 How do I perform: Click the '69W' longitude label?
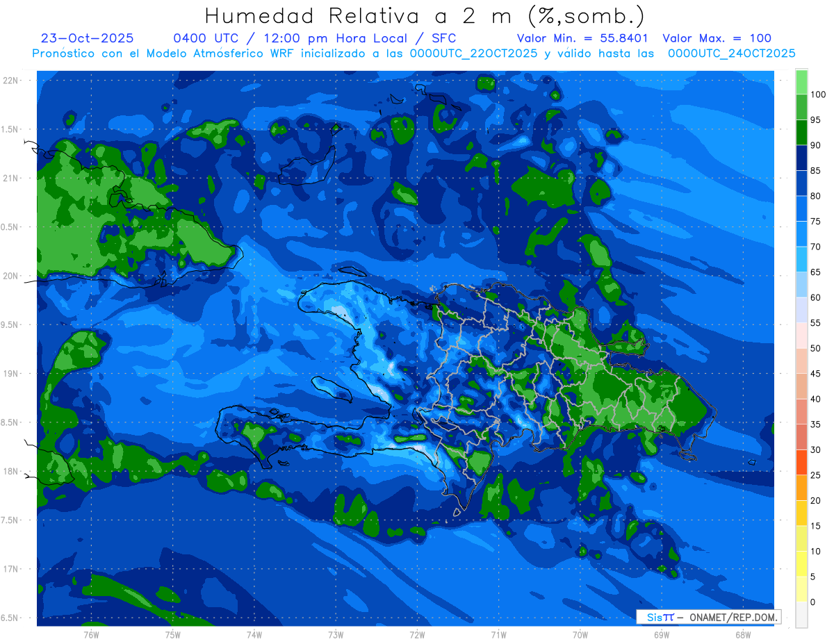[662, 634]
